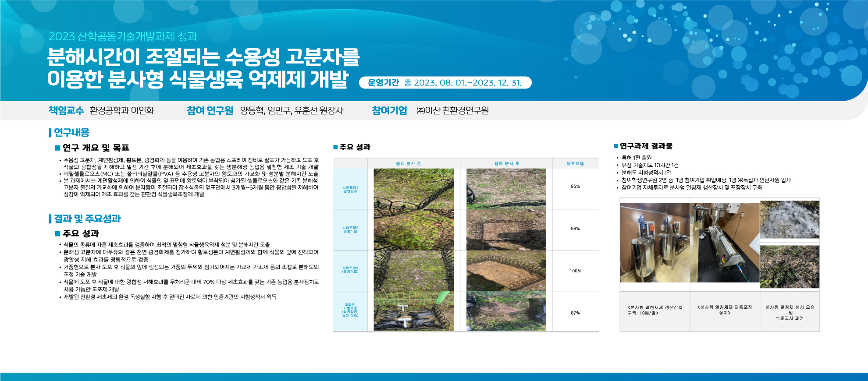
Task: Click the blue square bullet beside 연구과제 결과물
Action: tap(616, 146)
